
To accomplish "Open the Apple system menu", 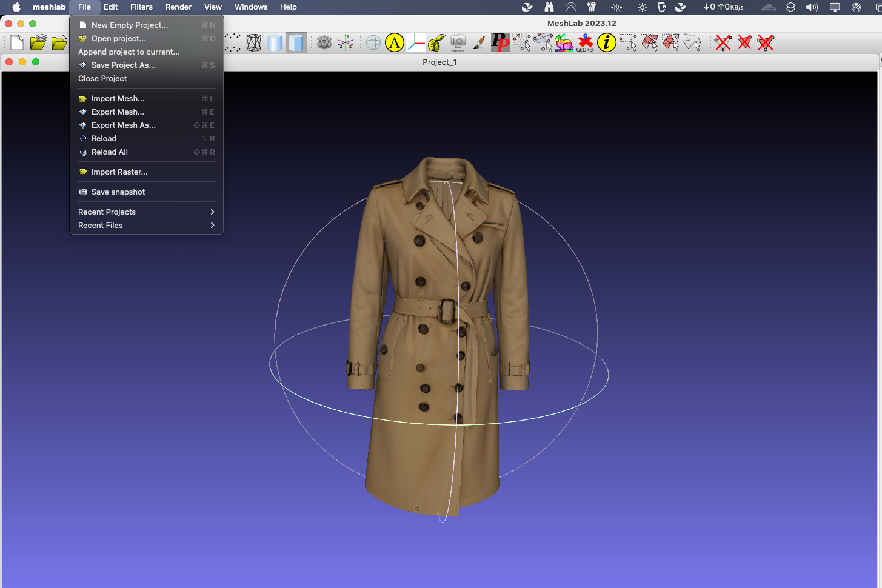I will [x=16, y=7].
